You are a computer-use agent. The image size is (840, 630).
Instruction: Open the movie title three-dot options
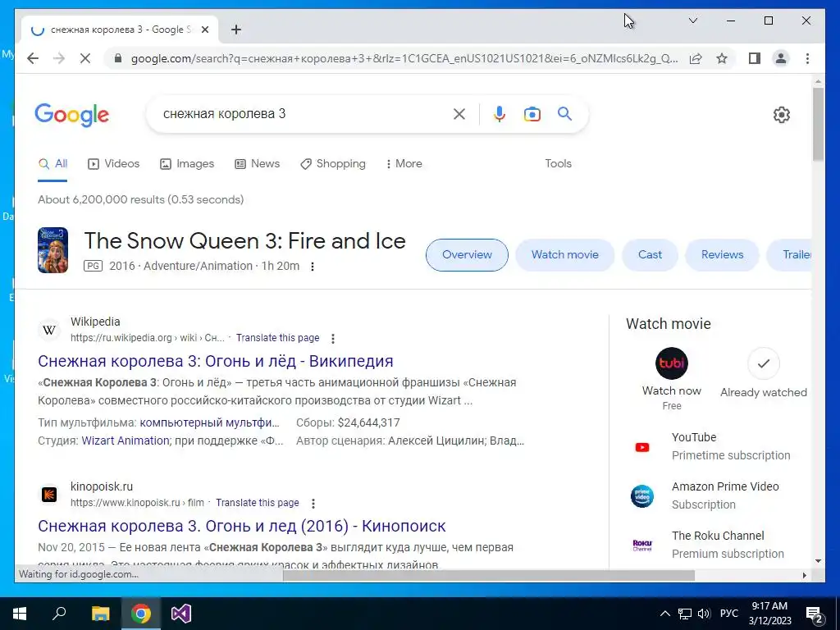[x=313, y=267]
